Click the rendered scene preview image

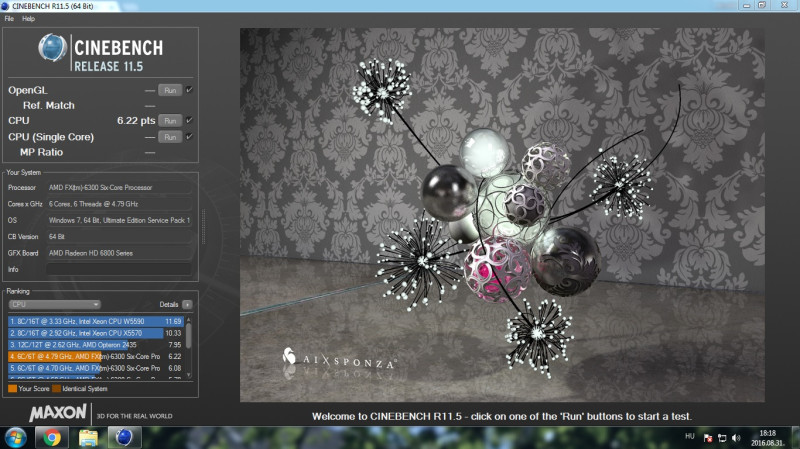(x=502, y=215)
